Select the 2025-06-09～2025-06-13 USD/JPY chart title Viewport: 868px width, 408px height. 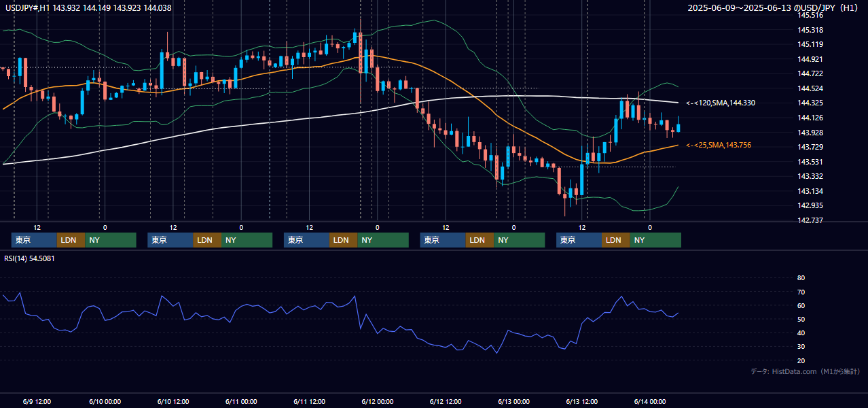pos(774,7)
